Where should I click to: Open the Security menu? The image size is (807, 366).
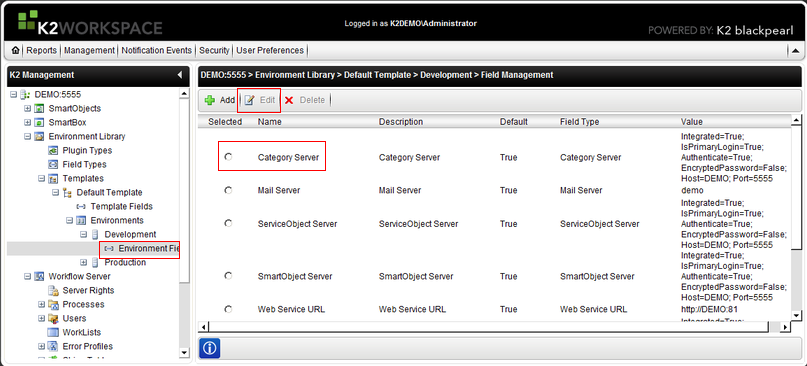click(x=214, y=50)
